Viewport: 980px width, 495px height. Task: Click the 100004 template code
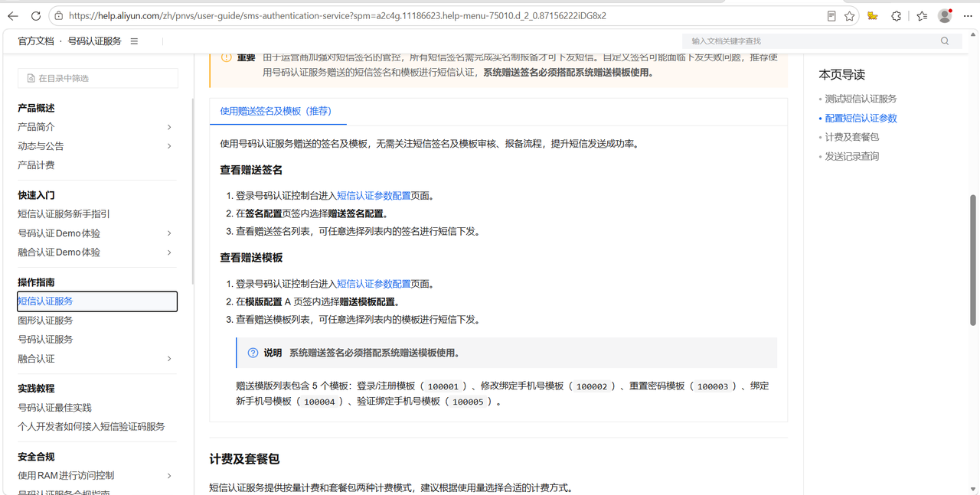click(x=319, y=402)
